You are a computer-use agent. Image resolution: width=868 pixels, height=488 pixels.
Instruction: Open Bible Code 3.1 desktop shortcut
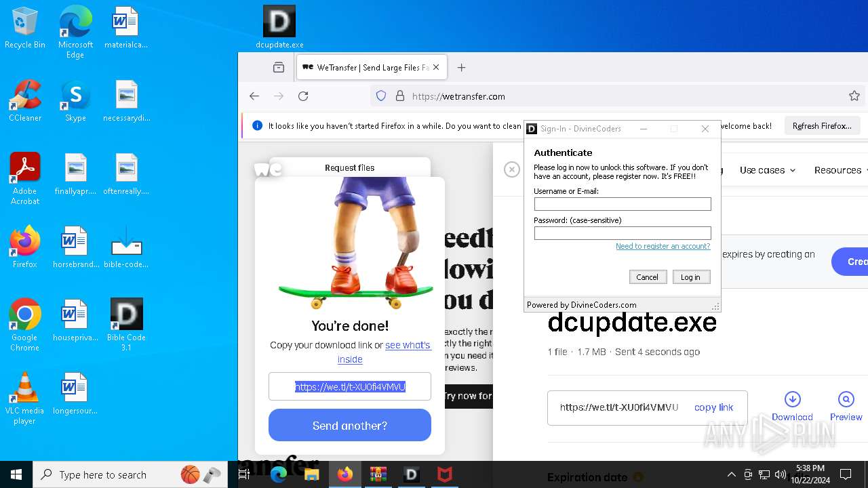pyautogui.click(x=126, y=325)
